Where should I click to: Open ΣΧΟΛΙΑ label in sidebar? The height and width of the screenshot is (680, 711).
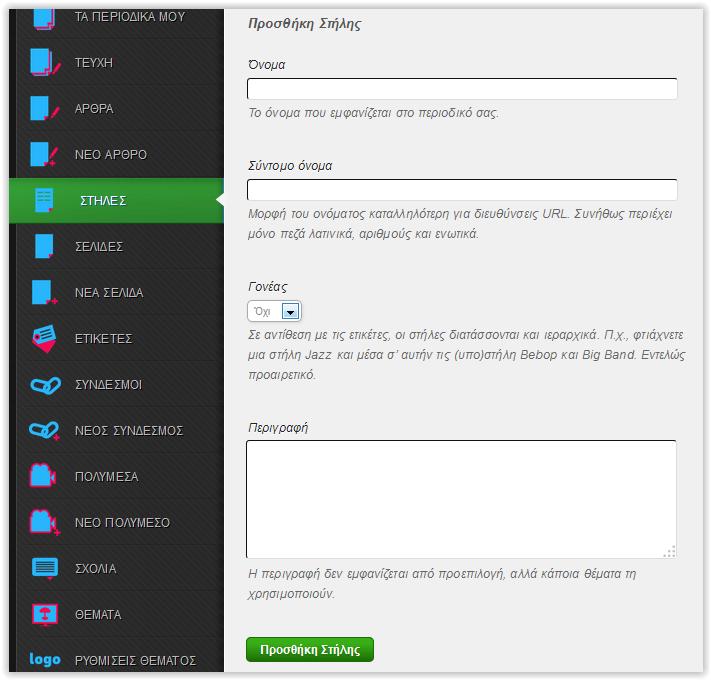[x=96, y=569]
